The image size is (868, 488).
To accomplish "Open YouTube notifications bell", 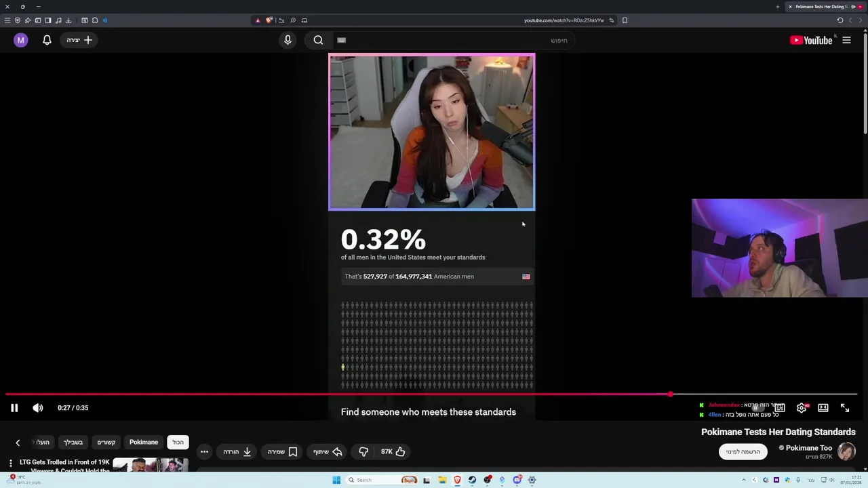I will point(47,40).
